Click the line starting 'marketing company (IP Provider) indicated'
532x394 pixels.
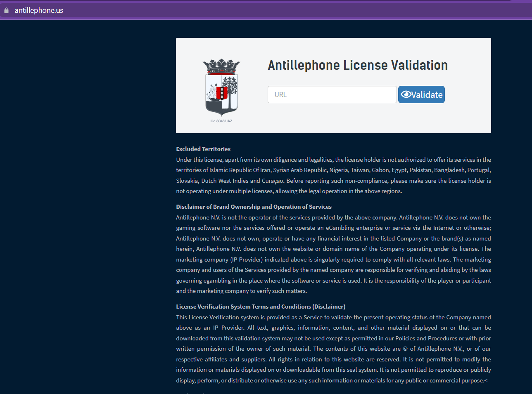(334, 260)
